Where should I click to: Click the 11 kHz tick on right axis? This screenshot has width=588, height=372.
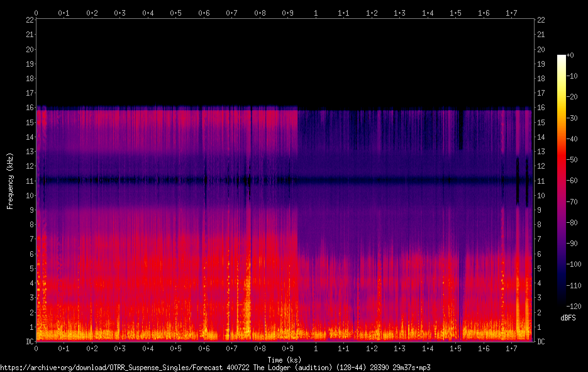click(541, 181)
